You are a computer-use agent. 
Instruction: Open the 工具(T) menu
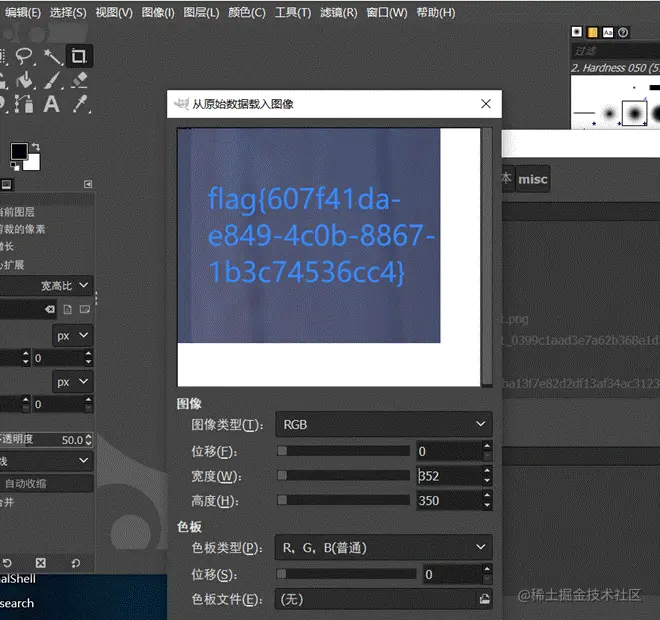coord(293,13)
